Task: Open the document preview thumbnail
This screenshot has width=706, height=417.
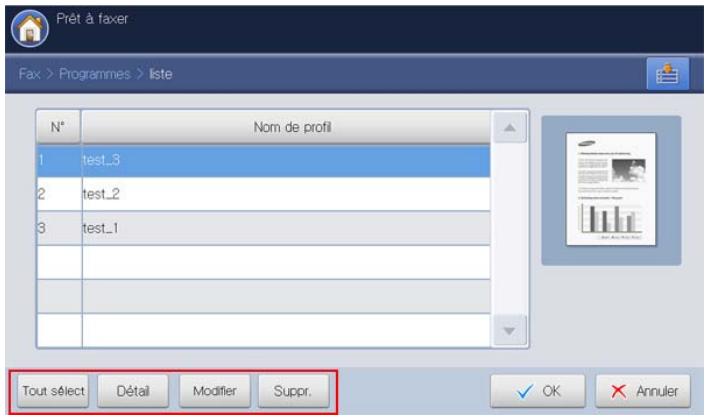Action: pos(611,189)
